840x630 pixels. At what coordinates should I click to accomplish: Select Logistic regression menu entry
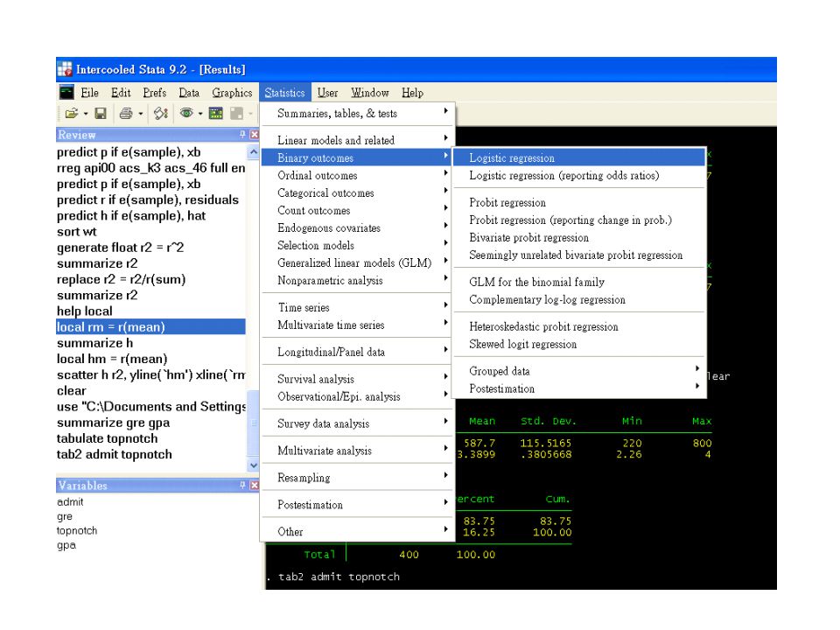click(579, 157)
